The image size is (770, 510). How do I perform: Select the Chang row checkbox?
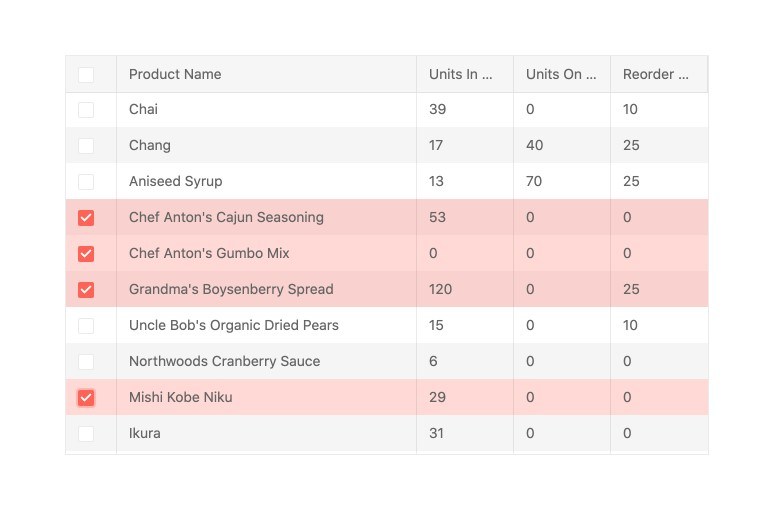86,146
